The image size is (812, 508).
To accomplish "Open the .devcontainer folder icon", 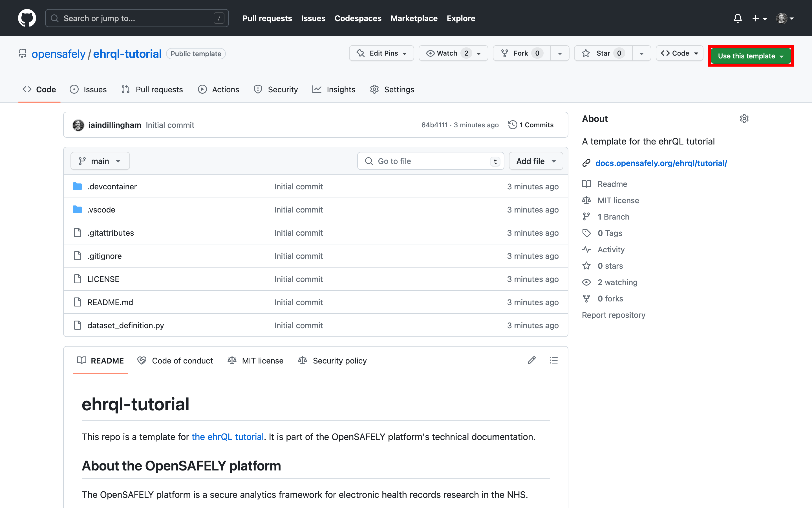I will [x=77, y=187].
